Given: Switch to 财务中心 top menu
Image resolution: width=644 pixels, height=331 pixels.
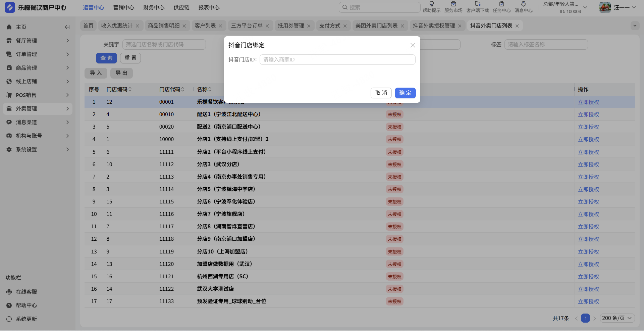Looking at the screenshot, I should [154, 8].
